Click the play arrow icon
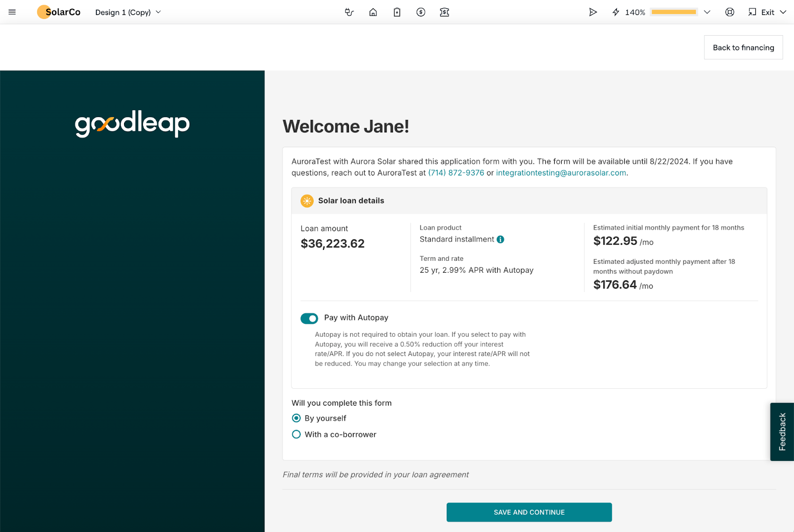The height and width of the screenshot is (532, 794). click(593, 12)
